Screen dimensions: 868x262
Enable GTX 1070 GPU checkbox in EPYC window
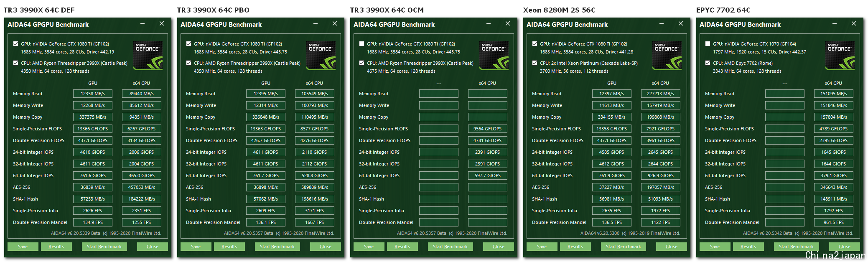[x=708, y=44]
